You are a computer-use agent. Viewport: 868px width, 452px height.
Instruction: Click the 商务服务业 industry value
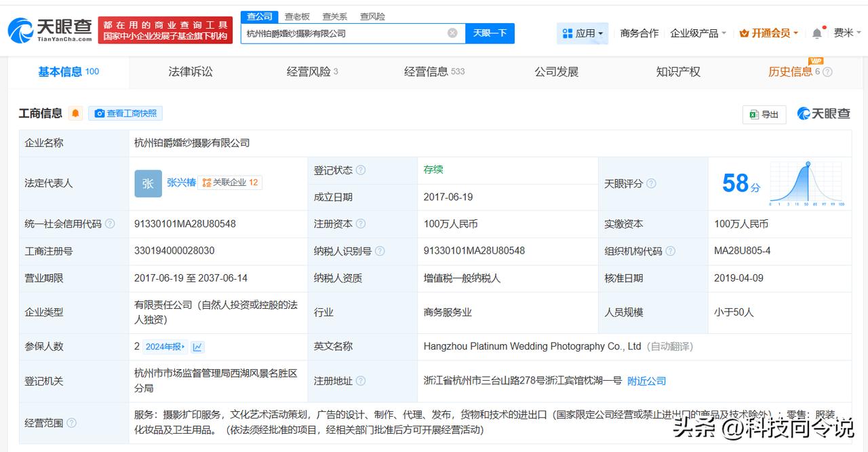coord(448,313)
